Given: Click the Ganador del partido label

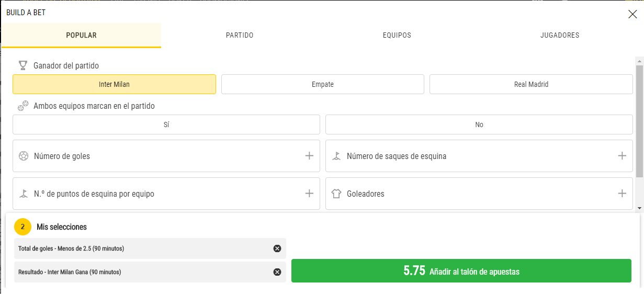Looking at the screenshot, I should (66, 66).
